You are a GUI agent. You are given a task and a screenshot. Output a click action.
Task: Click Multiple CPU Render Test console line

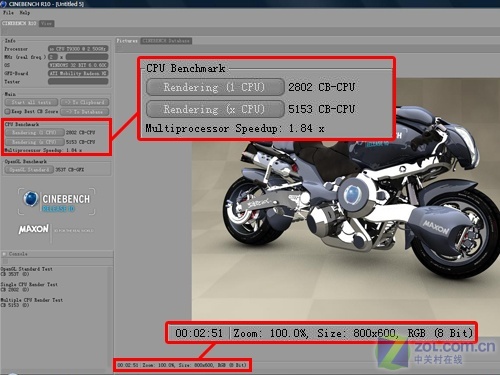tap(32, 300)
